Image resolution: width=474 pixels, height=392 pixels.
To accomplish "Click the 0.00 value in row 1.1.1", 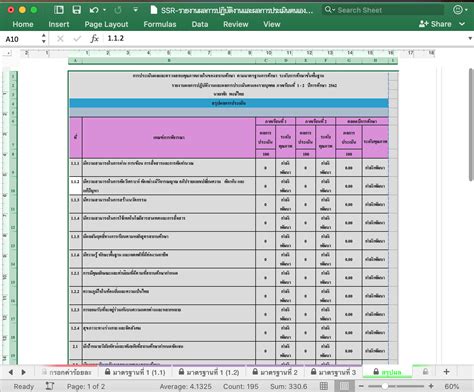I will [349, 168].
